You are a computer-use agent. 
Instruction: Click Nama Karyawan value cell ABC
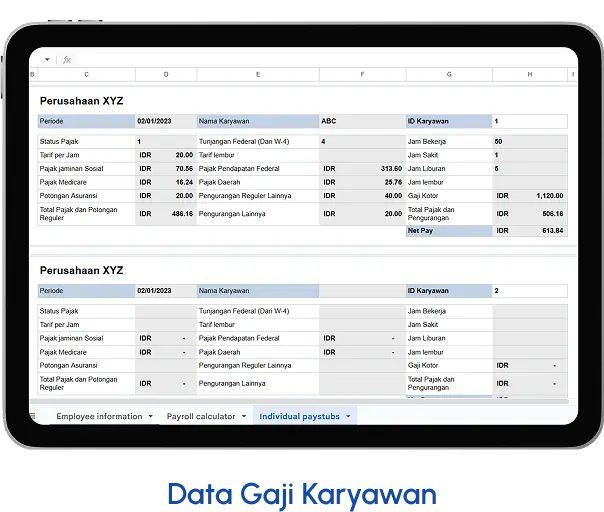[x=361, y=121]
